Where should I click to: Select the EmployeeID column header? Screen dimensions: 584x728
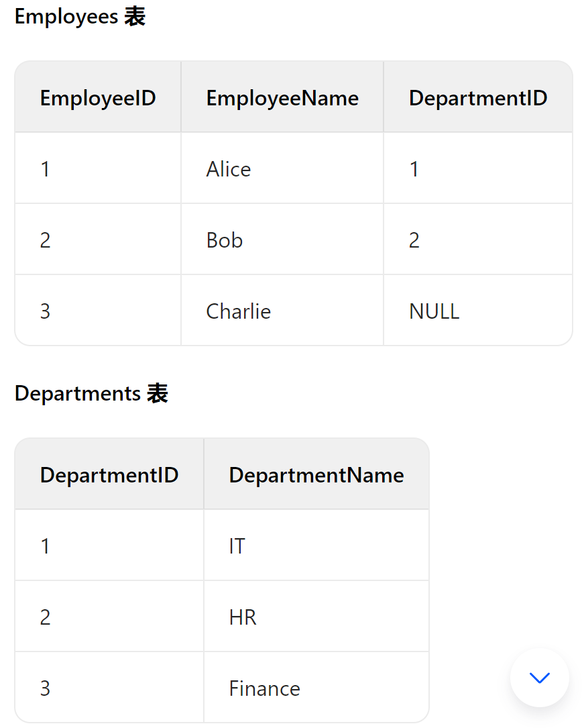tap(98, 97)
